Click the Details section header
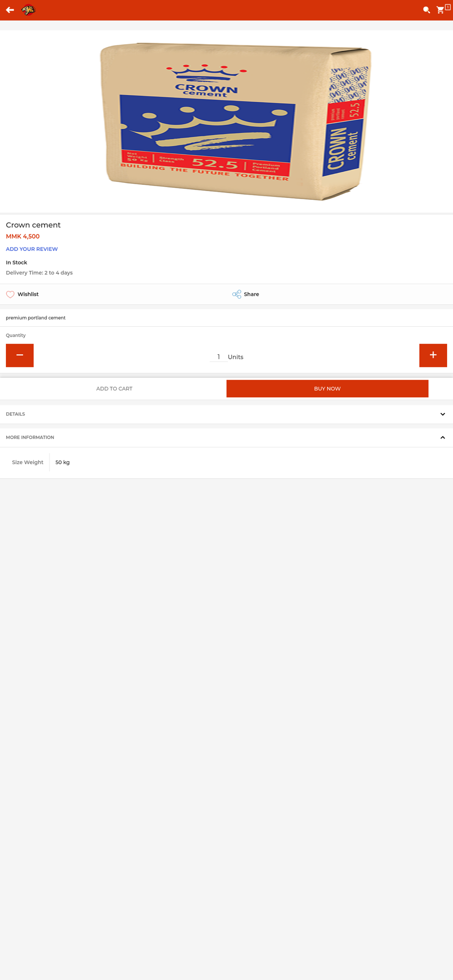This screenshot has height=980, width=453. 226,414
